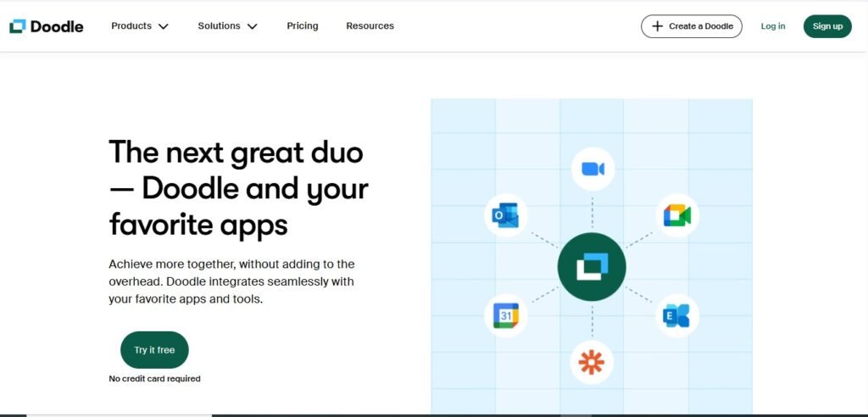Select the Google Meet icon

(677, 215)
